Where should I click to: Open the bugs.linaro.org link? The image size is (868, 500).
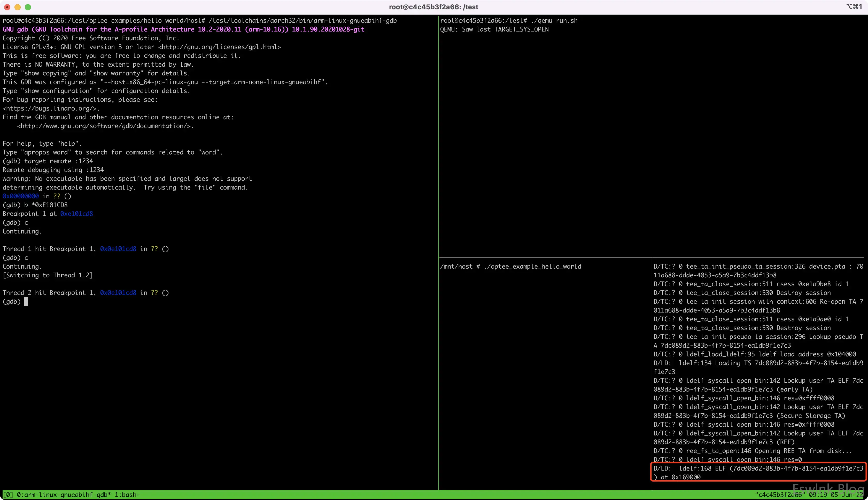coord(50,108)
